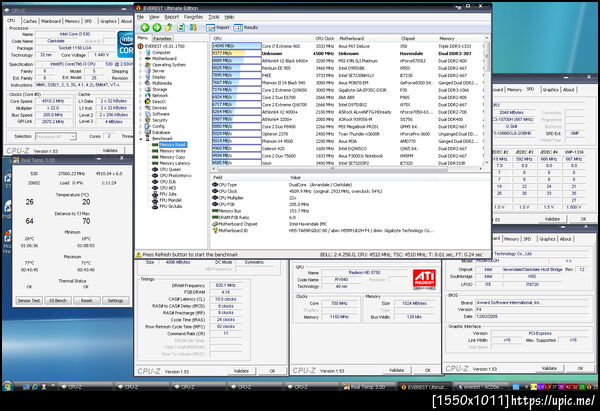Switch to Real Temp 3.00 via the taskbar
The height and width of the screenshot is (411, 600).
tap(367, 387)
